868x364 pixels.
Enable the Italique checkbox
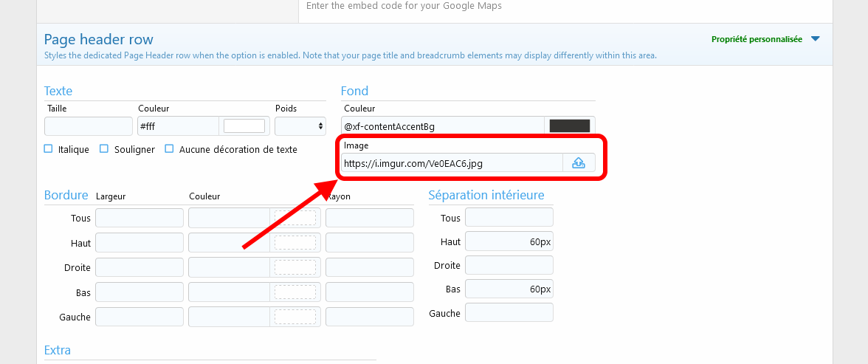pyautogui.click(x=49, y=149)
